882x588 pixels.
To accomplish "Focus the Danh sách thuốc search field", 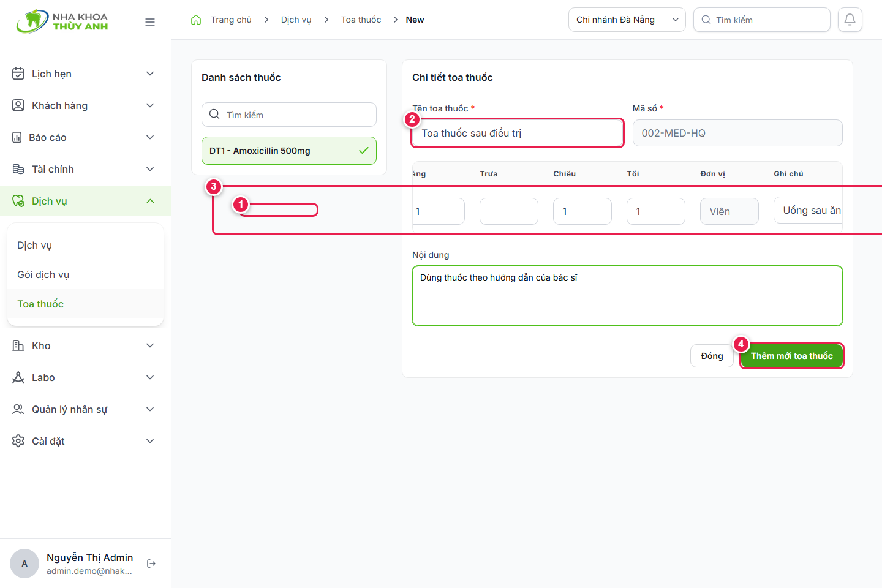I will 289,115.
